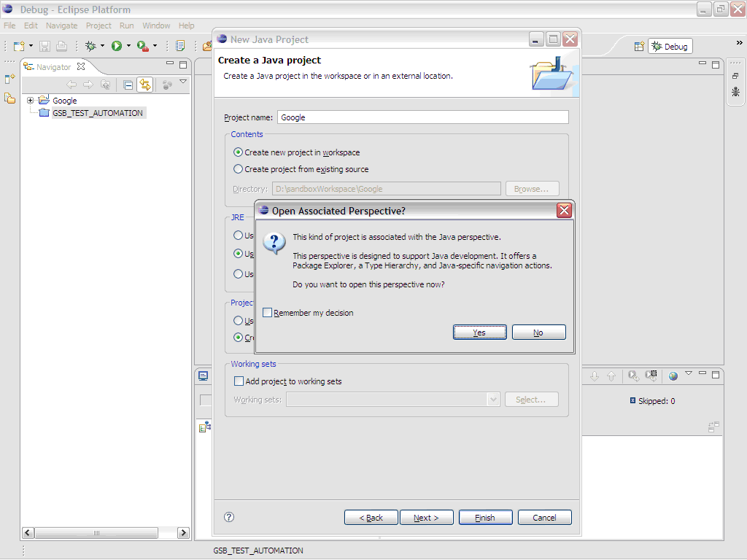
Task: Click the New wizard toolbar icon
Action: pyautogui.click(x=18, y=46)
